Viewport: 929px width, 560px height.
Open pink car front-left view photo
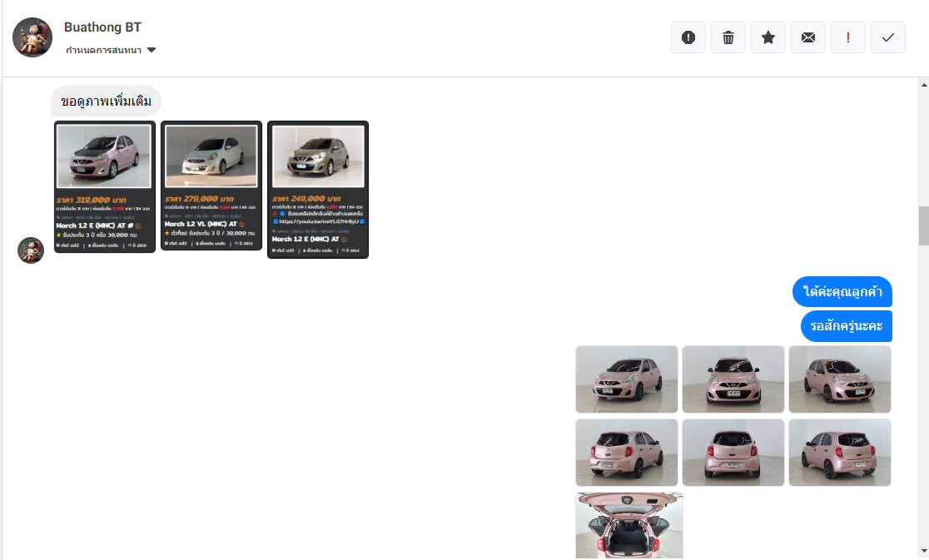tap(626, 379)
